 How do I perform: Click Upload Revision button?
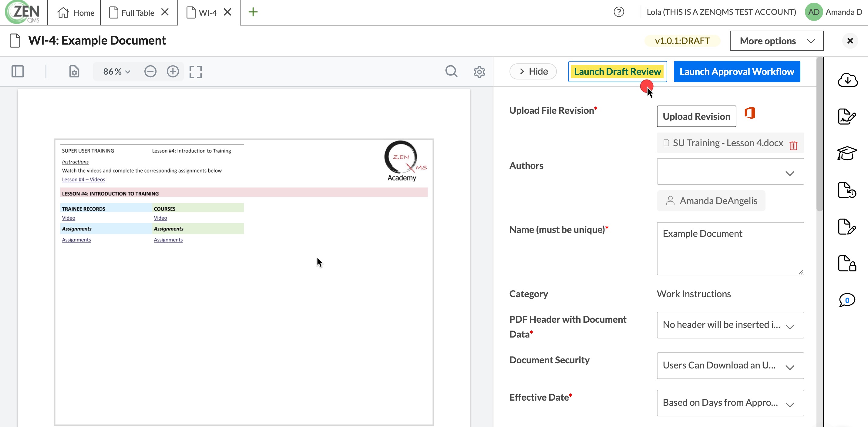(x=696, y=116)
